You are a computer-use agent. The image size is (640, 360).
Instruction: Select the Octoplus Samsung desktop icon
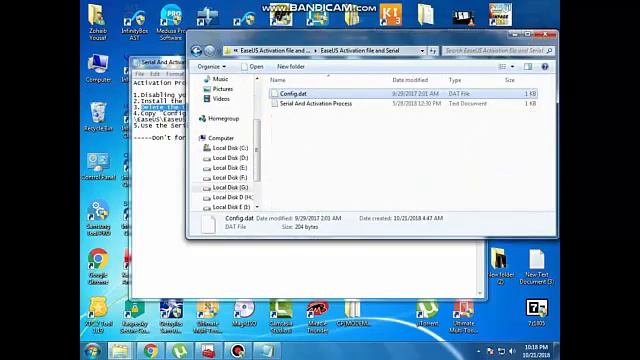pyautogui.click(x=171, y=317)
